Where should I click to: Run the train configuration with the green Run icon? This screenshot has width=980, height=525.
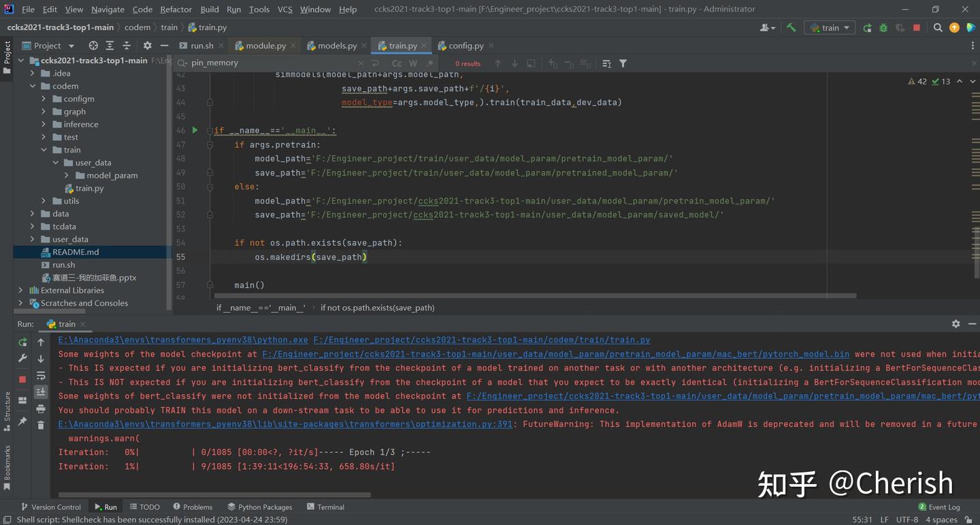click(867, 27)
